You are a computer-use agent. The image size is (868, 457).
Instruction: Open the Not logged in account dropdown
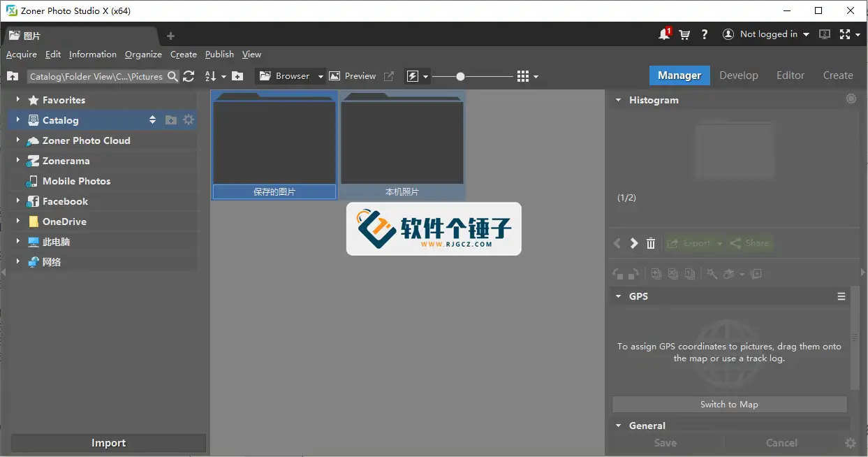766,34
